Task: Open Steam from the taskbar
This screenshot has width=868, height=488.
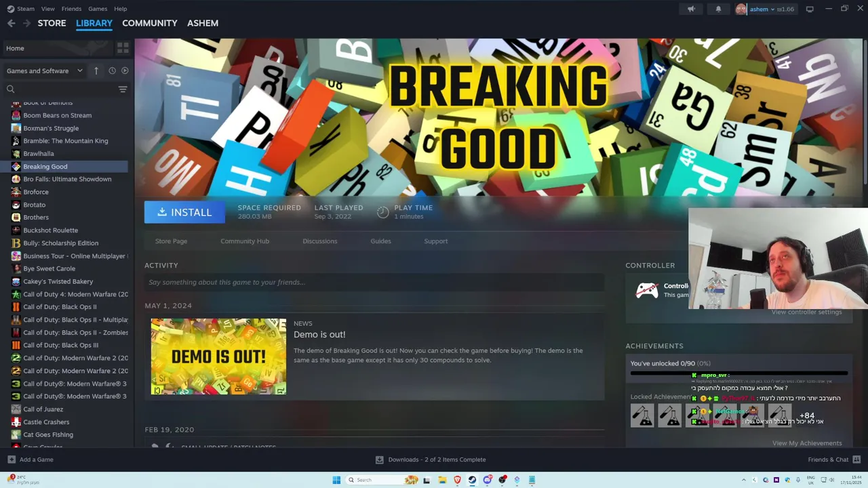Action: 472,480
